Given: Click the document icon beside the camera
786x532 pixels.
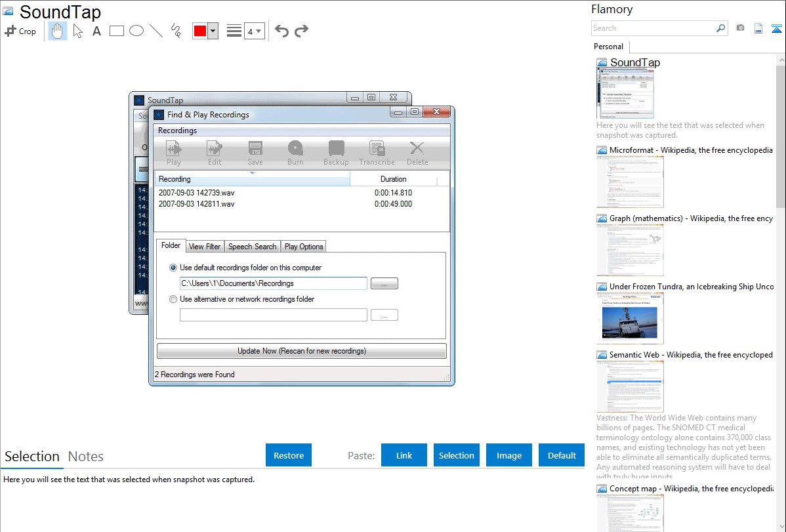Looking at the screenshot, I should click(x=758, y=28).
